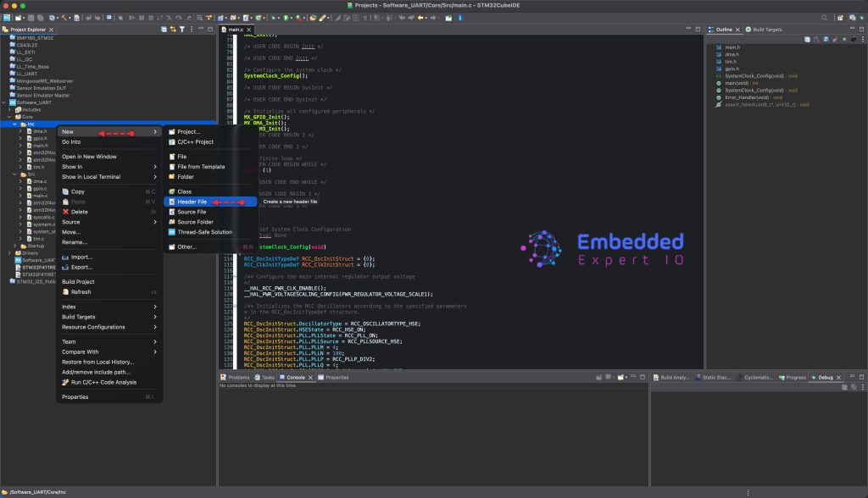Click the Filter icon in Project Explorer
Screen dimensions: 868x498
click(181, 30)
